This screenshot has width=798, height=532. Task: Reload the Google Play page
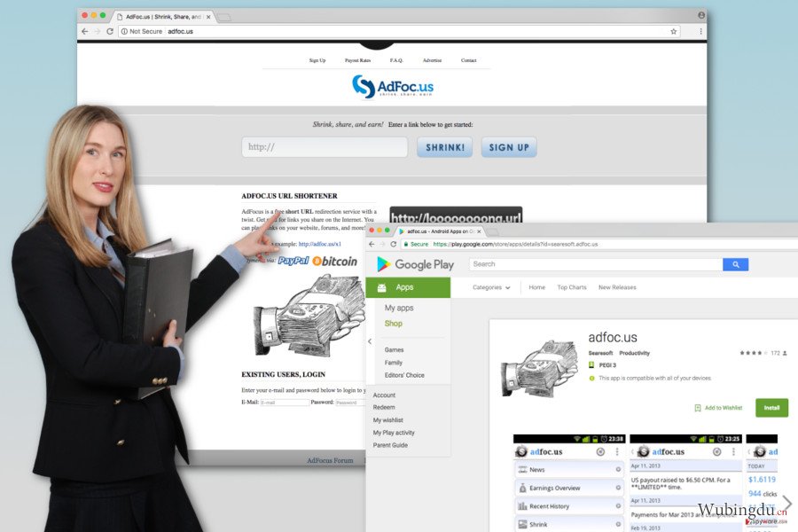coord(394,244)
